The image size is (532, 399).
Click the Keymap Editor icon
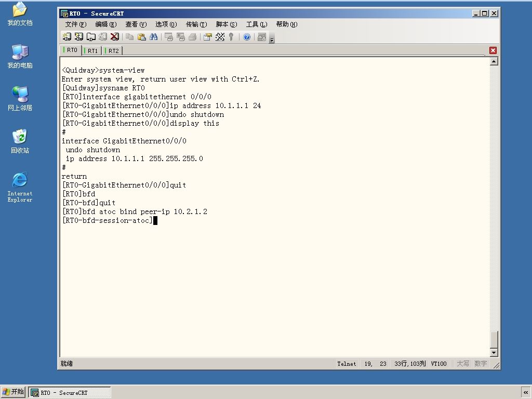[220, 37]
